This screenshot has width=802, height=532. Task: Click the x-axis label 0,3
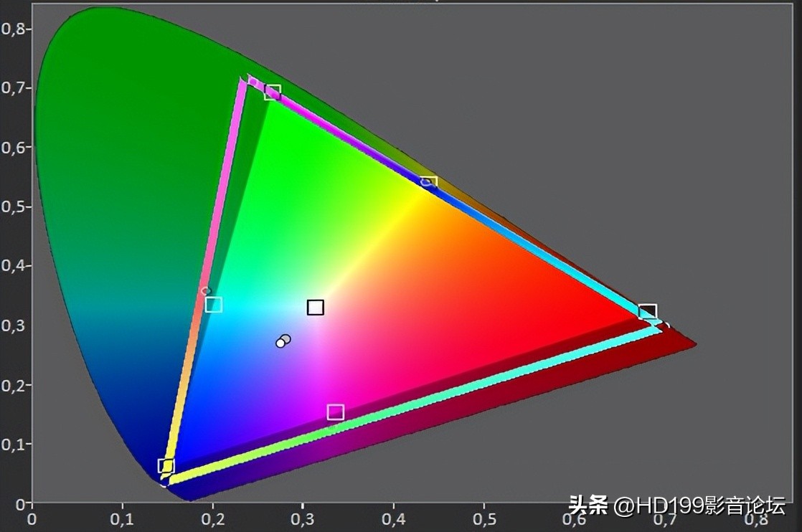click(303, 520)
